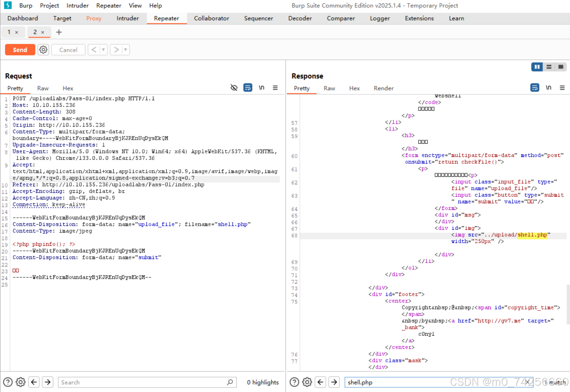This screenshot has width=570, height=392.
Task: Open the Intruder menu
Action: [78, 5]
